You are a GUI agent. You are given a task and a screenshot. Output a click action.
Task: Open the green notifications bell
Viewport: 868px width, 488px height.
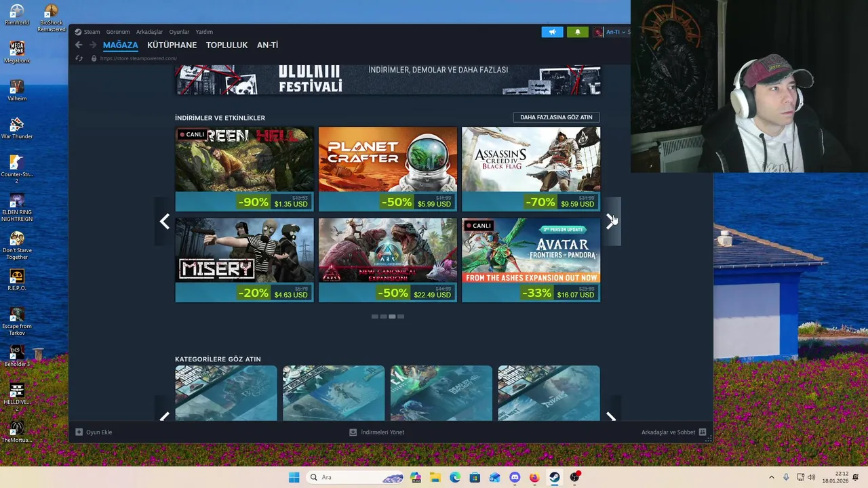pyautogui.click(x=578, y=32)
